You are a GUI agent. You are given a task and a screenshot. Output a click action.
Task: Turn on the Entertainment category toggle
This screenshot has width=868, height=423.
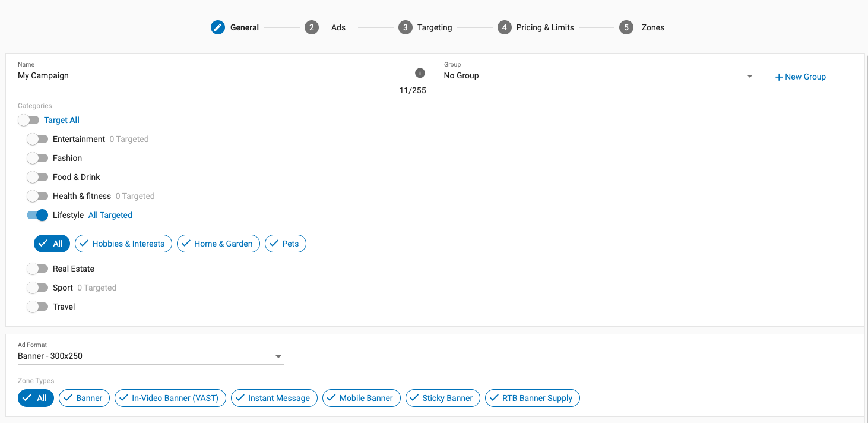pos(37,139)
